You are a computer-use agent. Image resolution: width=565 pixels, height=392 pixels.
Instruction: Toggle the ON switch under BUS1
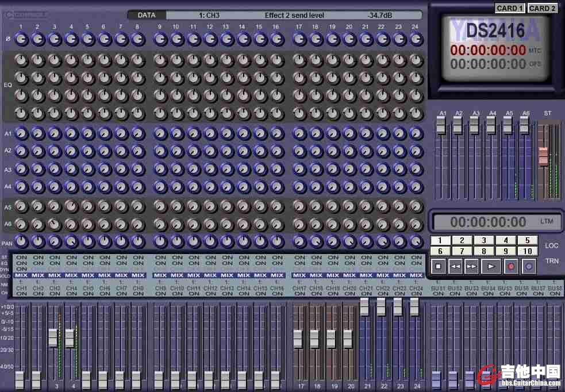click(439, 294)
